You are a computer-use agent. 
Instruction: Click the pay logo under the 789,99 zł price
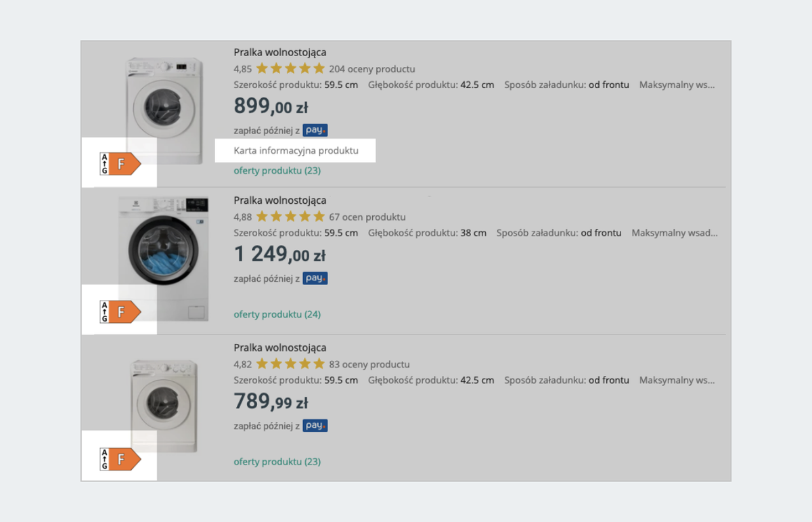[315, 426]
